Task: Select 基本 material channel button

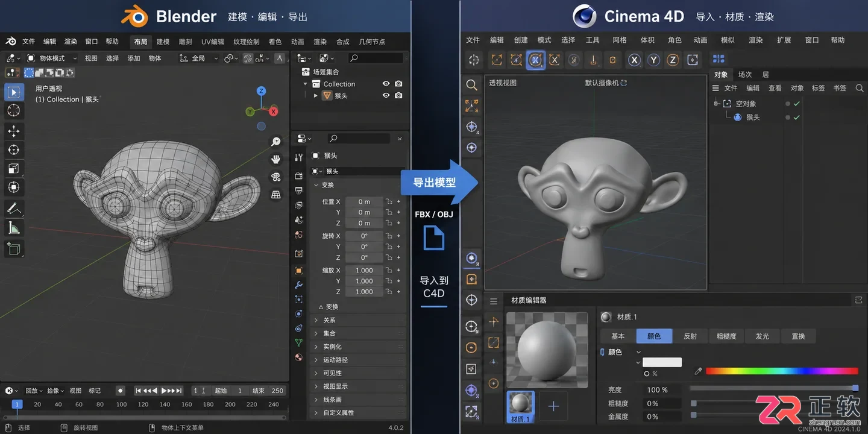Action: coord(618,336)
